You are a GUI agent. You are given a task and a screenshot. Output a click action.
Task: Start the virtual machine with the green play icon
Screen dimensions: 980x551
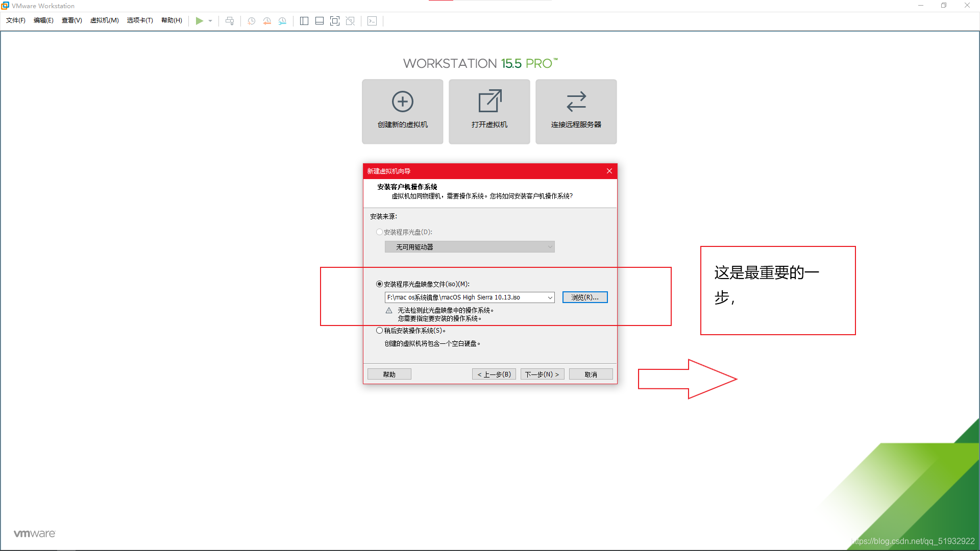pos(199,21)
